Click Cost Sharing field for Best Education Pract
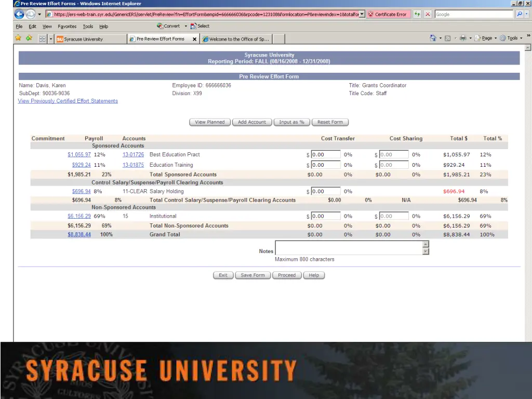This screenshot has height=399, width=532. [x=394, y=154]
